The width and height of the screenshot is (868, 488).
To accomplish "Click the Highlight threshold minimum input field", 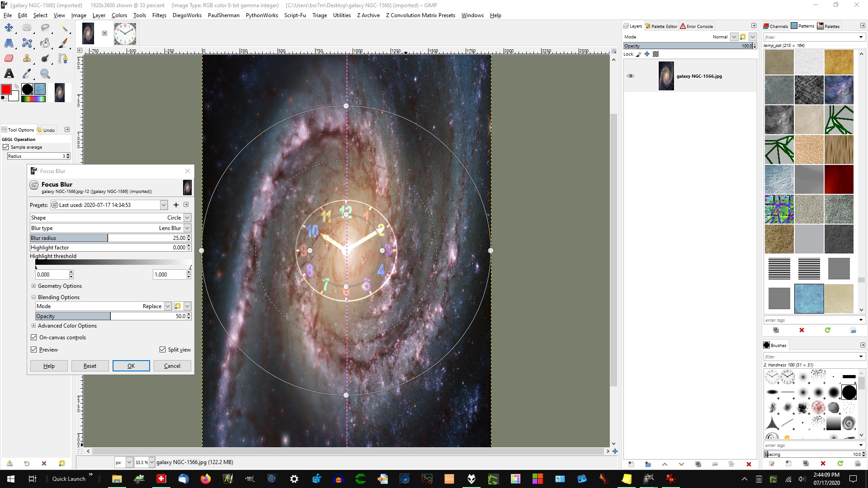I will pos(52,274).
